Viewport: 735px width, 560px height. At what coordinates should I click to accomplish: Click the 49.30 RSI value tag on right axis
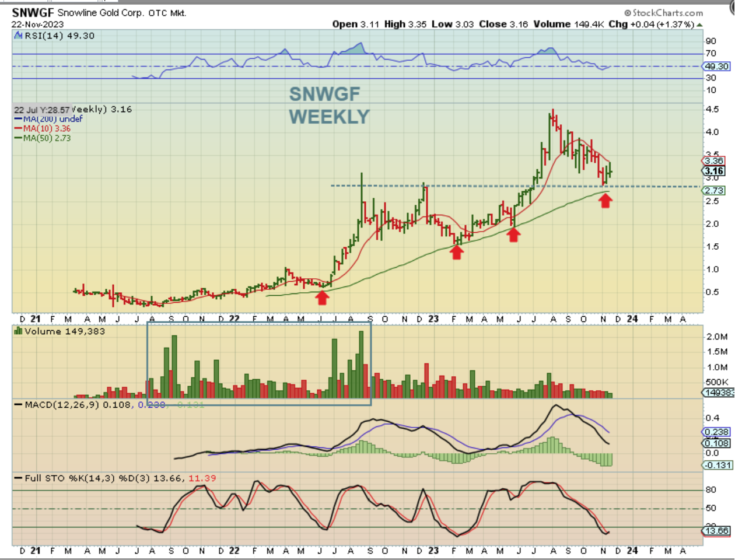coord(717,66)
